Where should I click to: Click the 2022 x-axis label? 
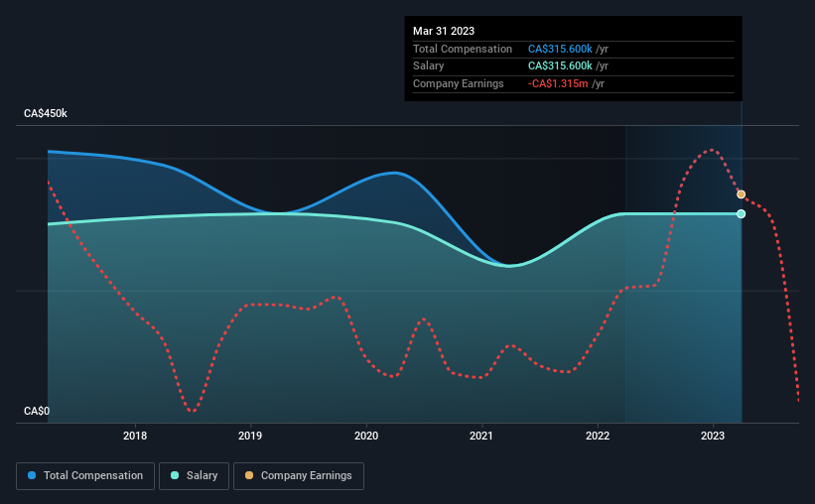[x=598, y=436]
